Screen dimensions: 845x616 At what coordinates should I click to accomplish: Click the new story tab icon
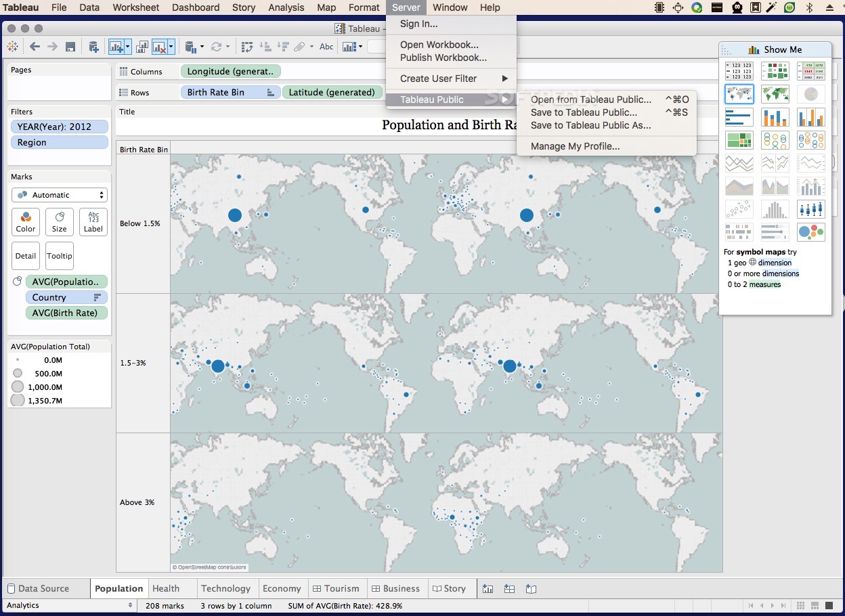[531, 589]
